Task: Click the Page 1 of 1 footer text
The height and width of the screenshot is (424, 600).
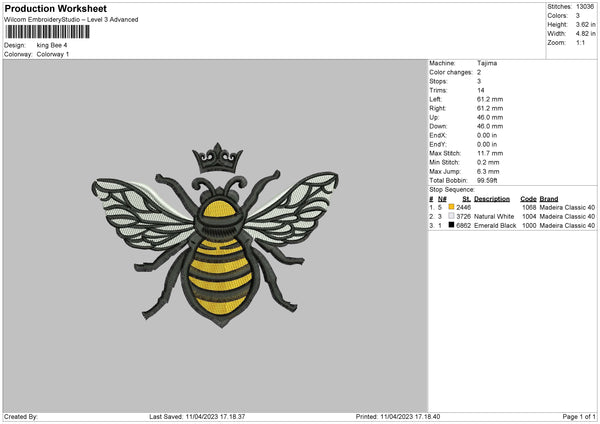Action: pos(579,416)
